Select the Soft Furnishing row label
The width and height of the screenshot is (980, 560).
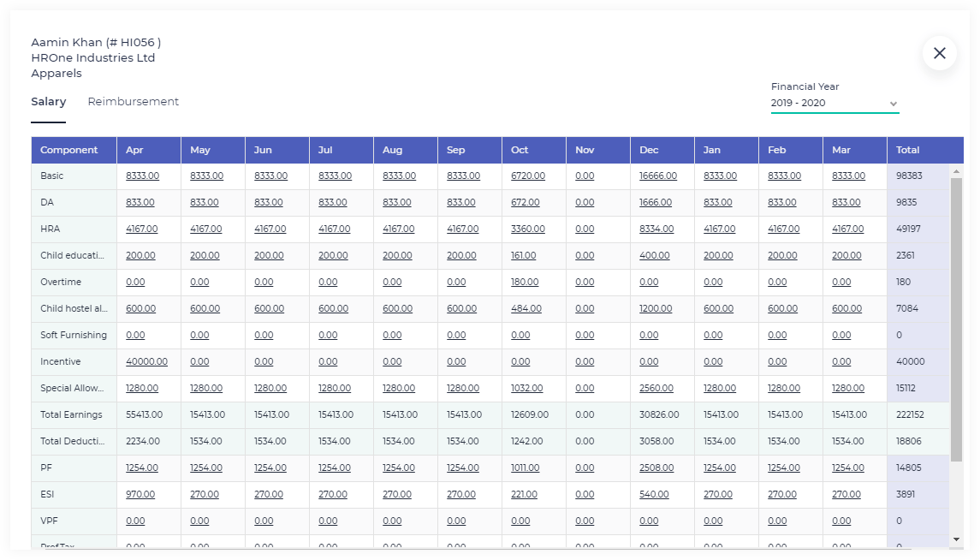pos(74,335)
